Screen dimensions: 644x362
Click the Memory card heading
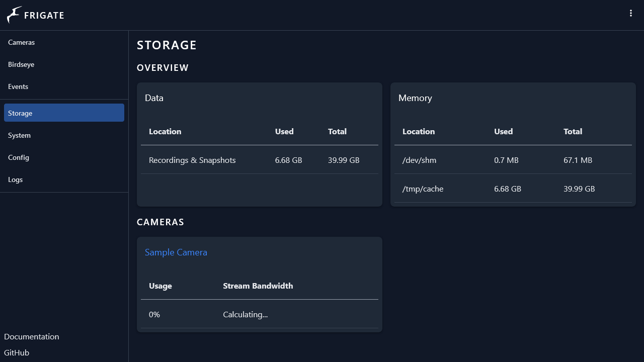pyautogui.click(x=415, y=98)
